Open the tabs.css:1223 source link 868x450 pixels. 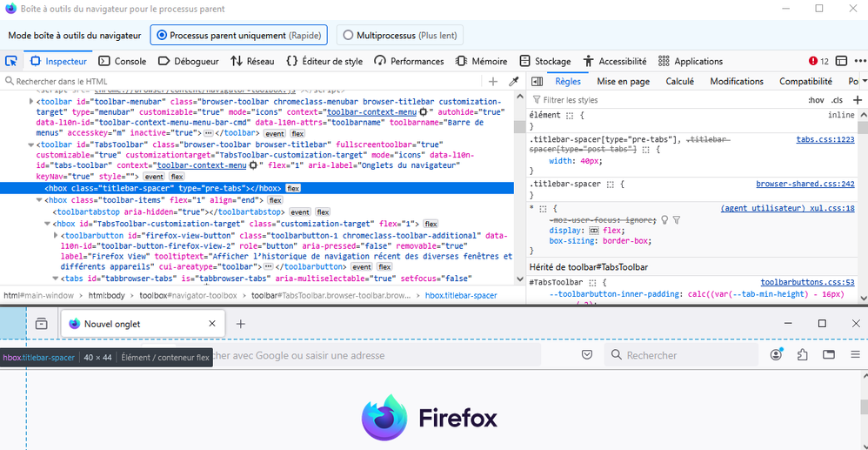tap(825, 139)
